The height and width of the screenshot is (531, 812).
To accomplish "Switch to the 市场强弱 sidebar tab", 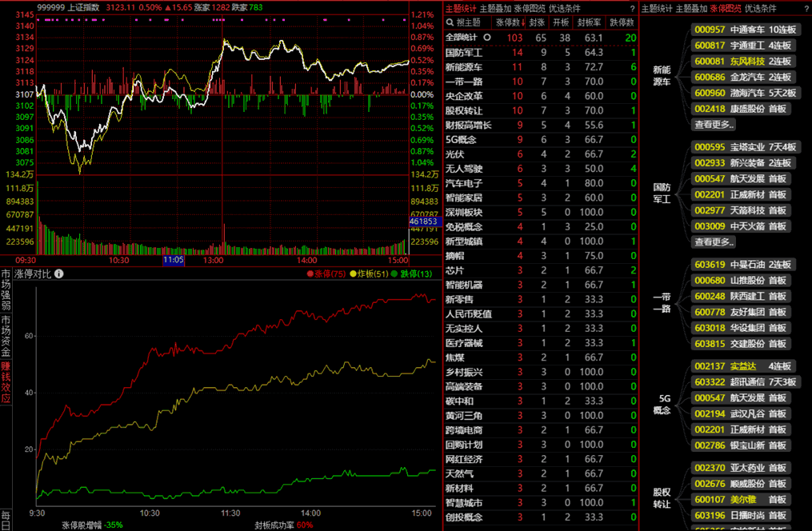I will coord(6,289).
